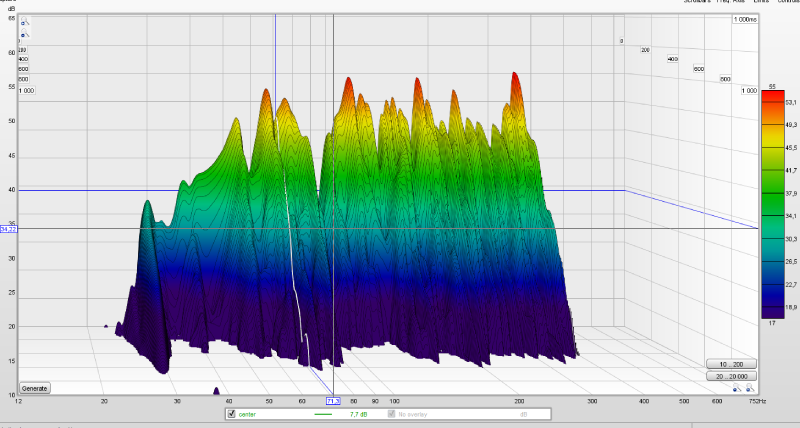Click the 34.22 dB cursor level label
This screenshot has width=800, height=428.
pos(9,229)
